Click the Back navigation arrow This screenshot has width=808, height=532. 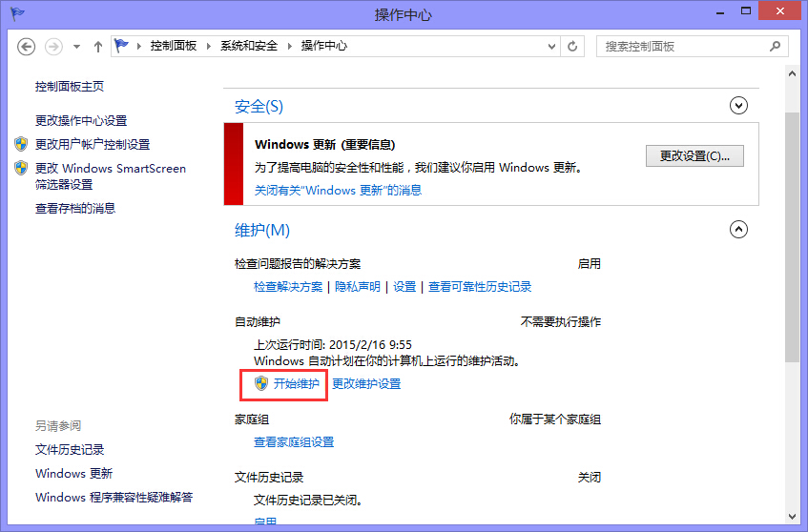pyautogui.click(x=27, y=47)
